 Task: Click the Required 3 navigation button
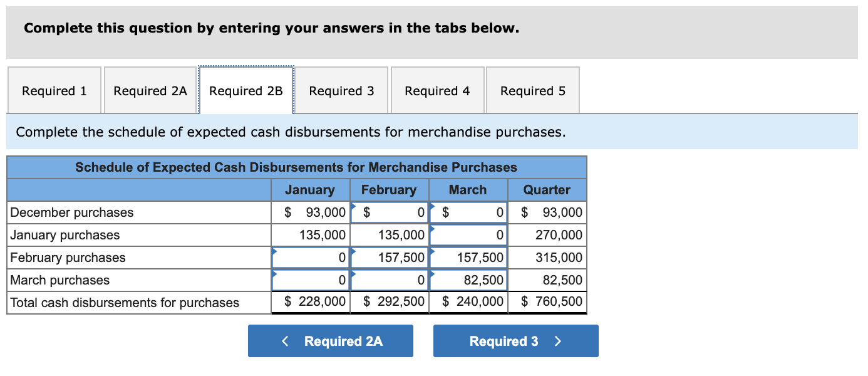(x=515, y=341)
